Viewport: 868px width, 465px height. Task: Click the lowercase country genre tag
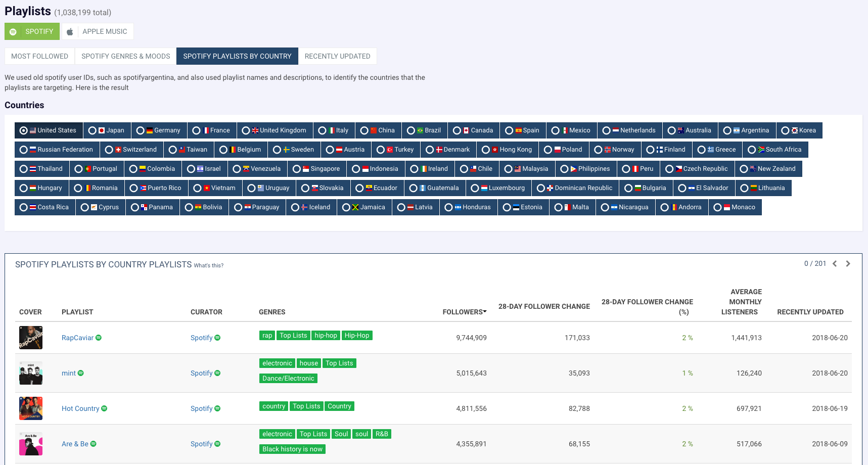273,406
